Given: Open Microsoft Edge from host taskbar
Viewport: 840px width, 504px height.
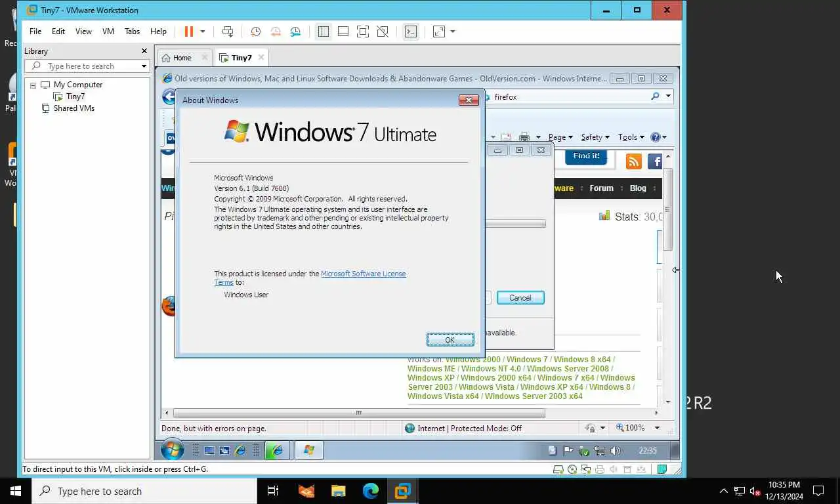Looking at the screenshot, I should click(371, 491).
